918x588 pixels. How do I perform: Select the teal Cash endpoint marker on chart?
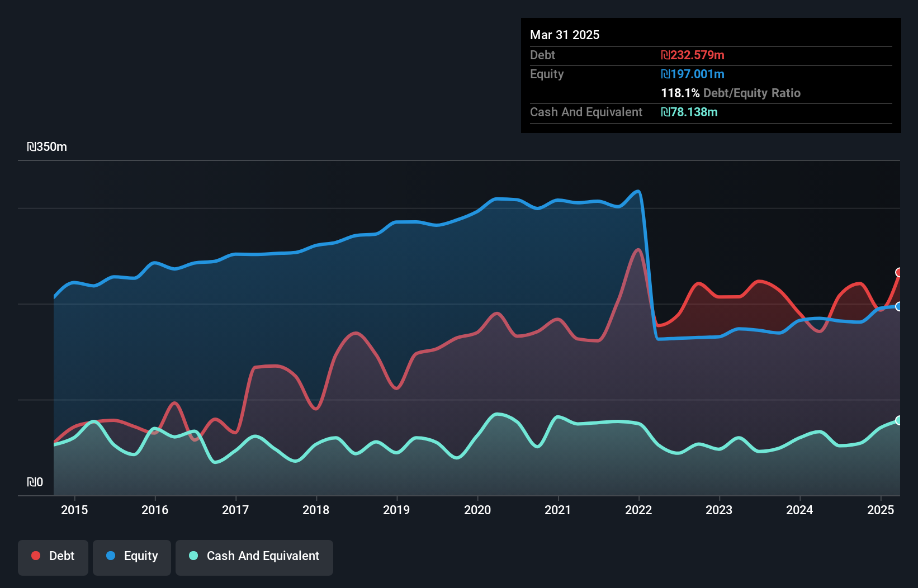pos(898,420)
